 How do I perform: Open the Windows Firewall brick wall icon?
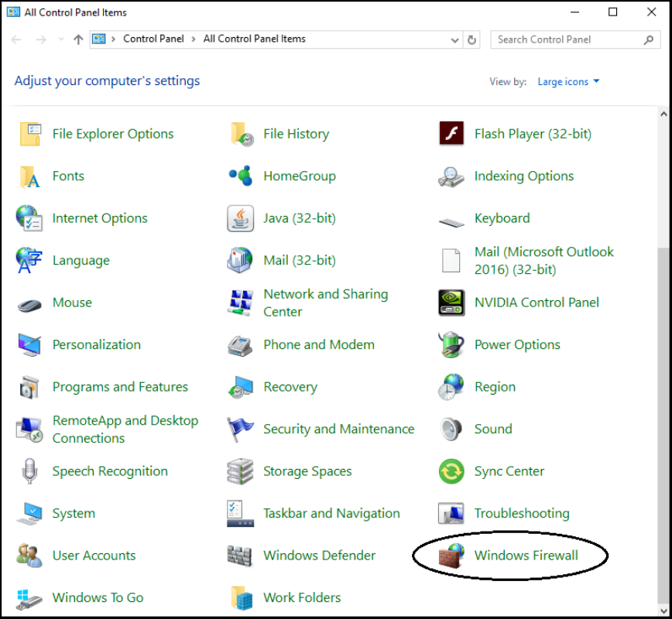pyautogui.click(x=451, y=556)
